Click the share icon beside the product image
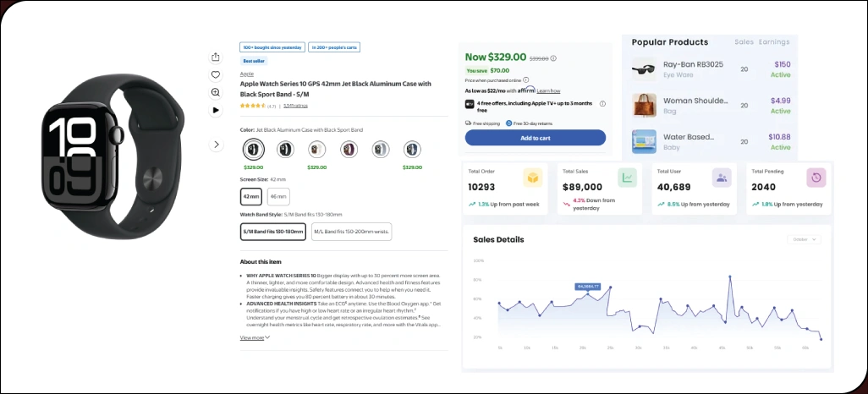This screenshot has width=868, height=394. 216,57
